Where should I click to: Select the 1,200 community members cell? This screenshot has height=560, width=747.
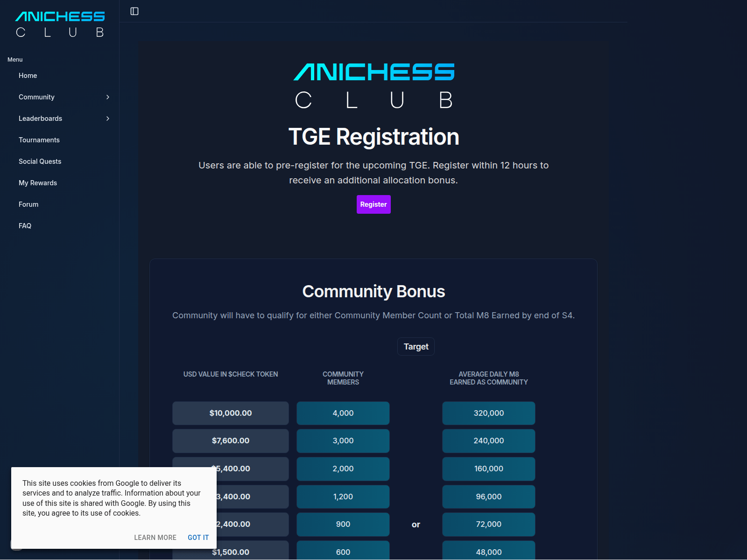[343, 497]
